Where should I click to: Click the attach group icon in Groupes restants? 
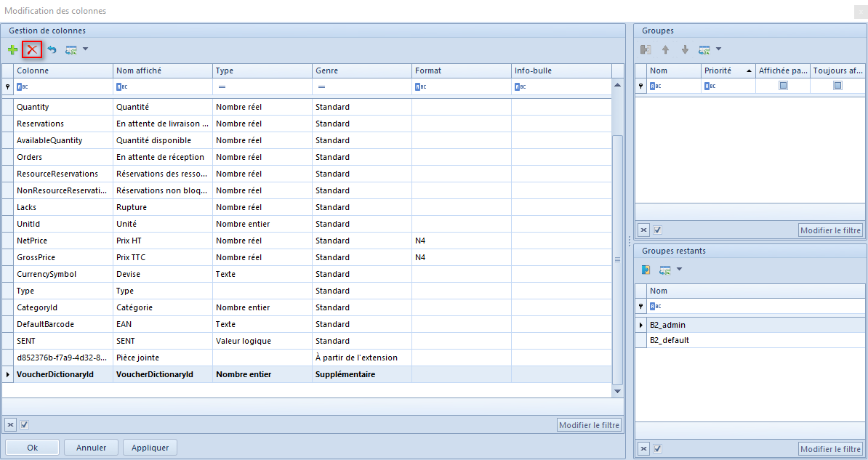click(x=646, y=270)
